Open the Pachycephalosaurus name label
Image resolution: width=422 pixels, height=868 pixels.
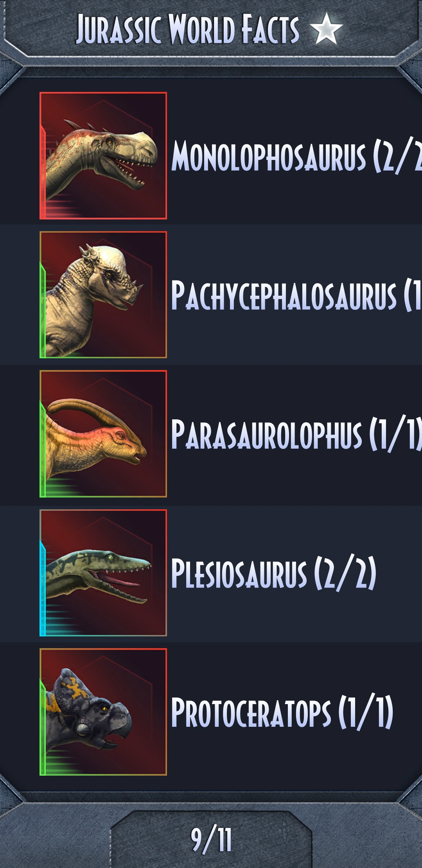point(284,295)
